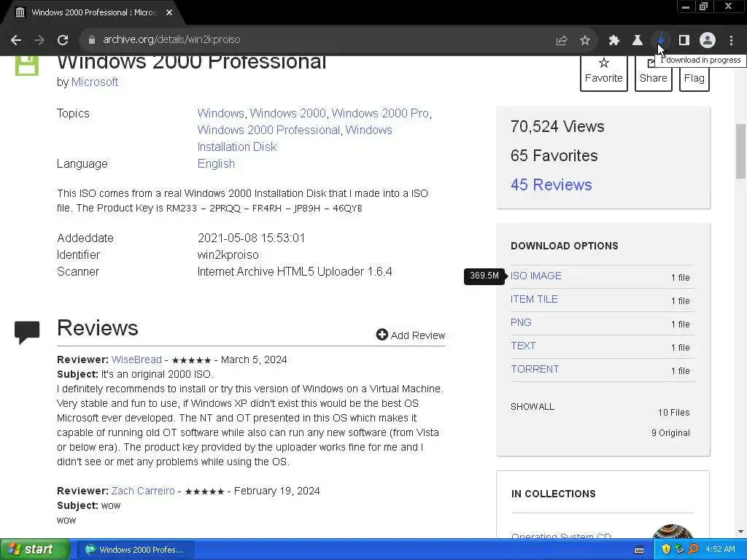
Task: Click the Addeddate value 2021-05-08 15:53:01
Action: (x=251, y=238)
